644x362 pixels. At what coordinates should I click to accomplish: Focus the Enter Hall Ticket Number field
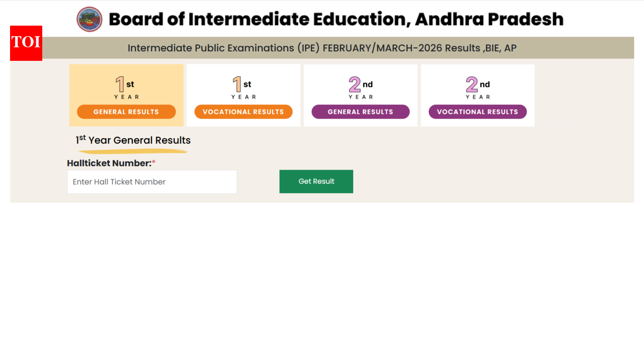pyautogui.click(x=152, y=182)
